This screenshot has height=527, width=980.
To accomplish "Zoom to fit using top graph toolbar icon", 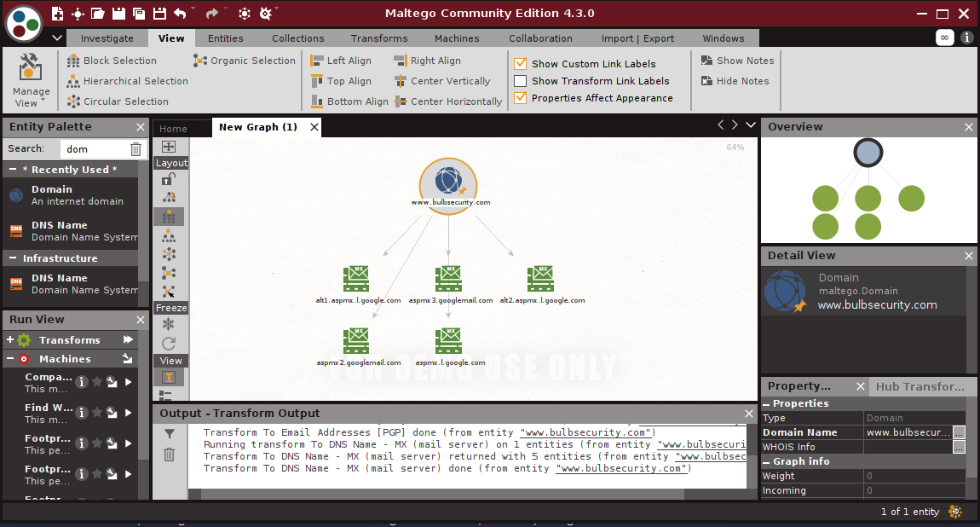I will coord(169,147).
